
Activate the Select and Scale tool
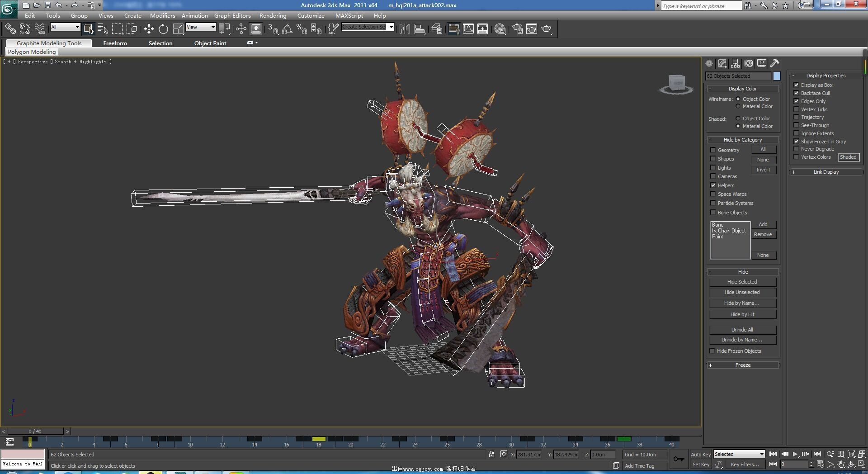coord(179,29)
